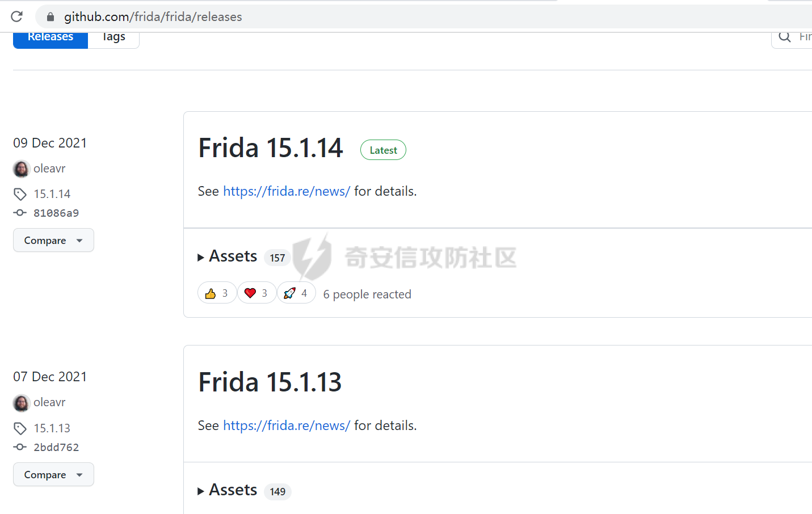
Task: Open the 15.1.13 tag link
Action: coord(52,428)
